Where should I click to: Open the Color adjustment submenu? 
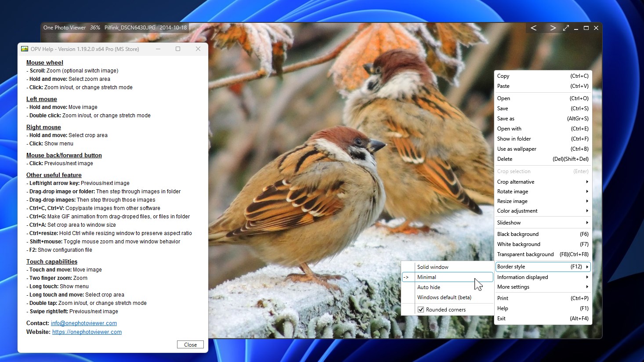[517, 211]
